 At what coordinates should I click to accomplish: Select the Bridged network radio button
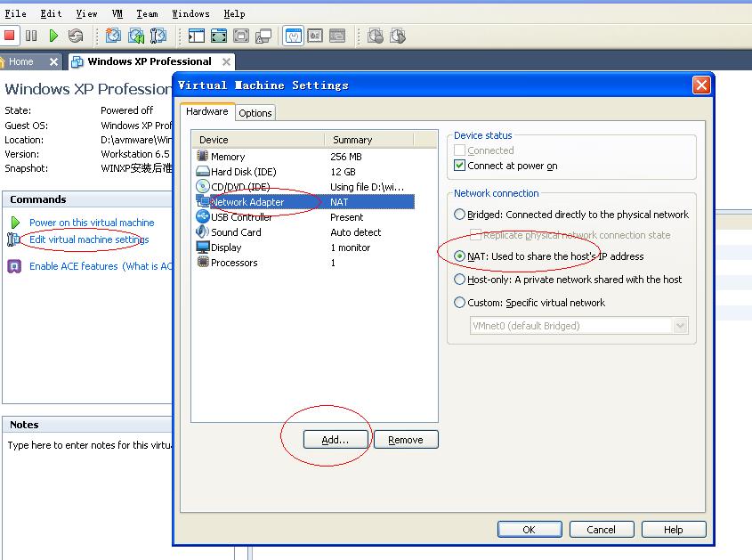(459, 215)
